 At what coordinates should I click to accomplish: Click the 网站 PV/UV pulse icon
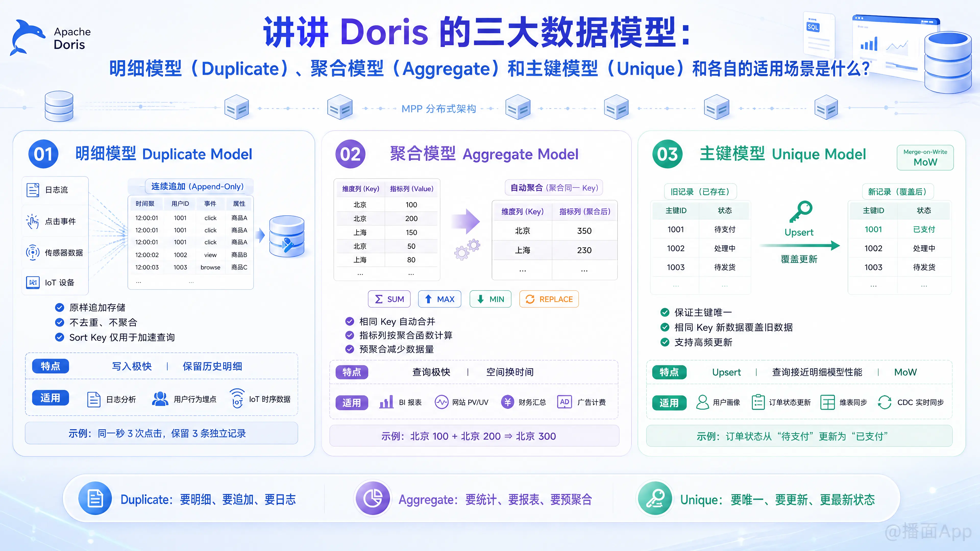coord(441,402)
